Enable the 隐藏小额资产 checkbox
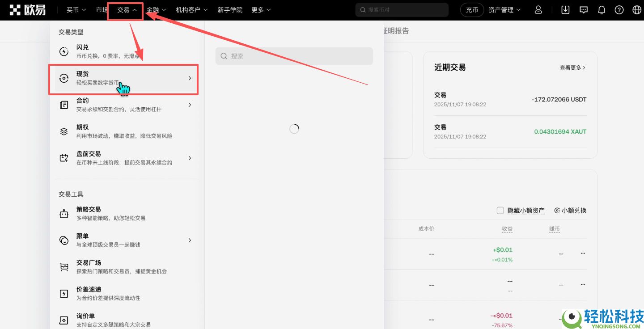The image size is (644, 329). [x=500, y=210]
